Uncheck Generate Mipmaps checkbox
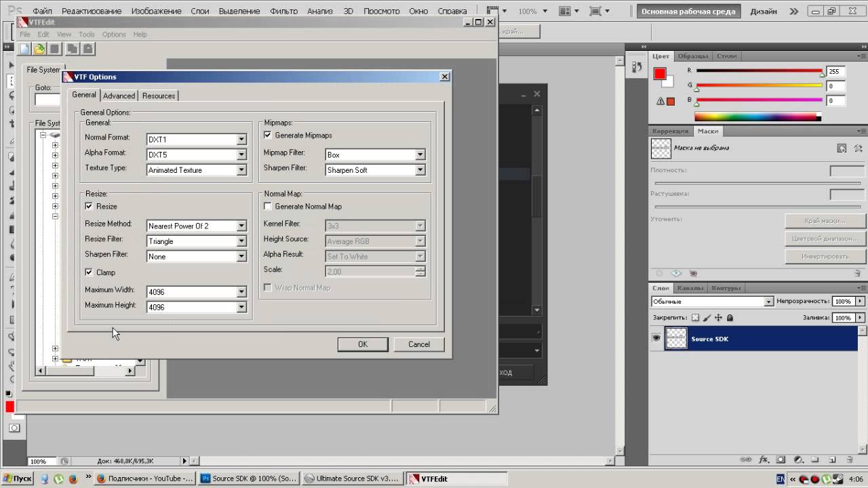The width and height of the screenshot is (868, 488). click(267, 136)
